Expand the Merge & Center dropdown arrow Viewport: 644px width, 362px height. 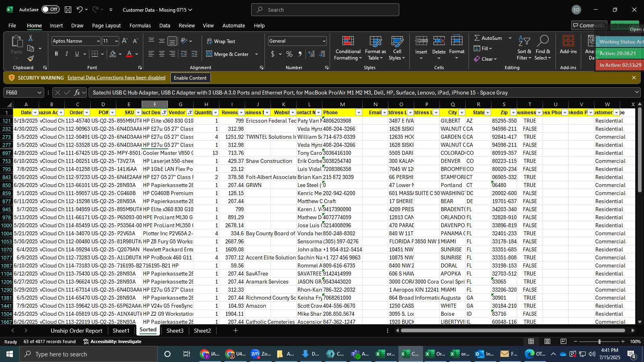tap(256, 54)
